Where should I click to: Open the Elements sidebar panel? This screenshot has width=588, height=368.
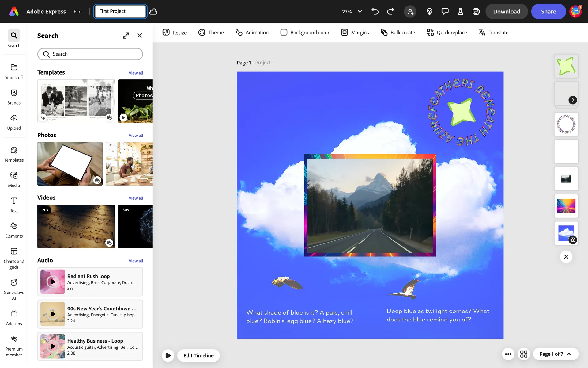[14, 230]
